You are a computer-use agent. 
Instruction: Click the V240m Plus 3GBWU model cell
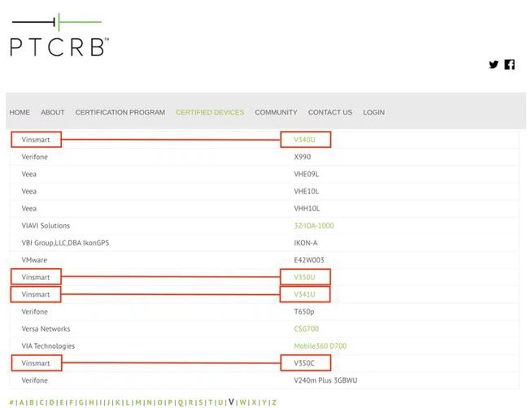[325, 380]
